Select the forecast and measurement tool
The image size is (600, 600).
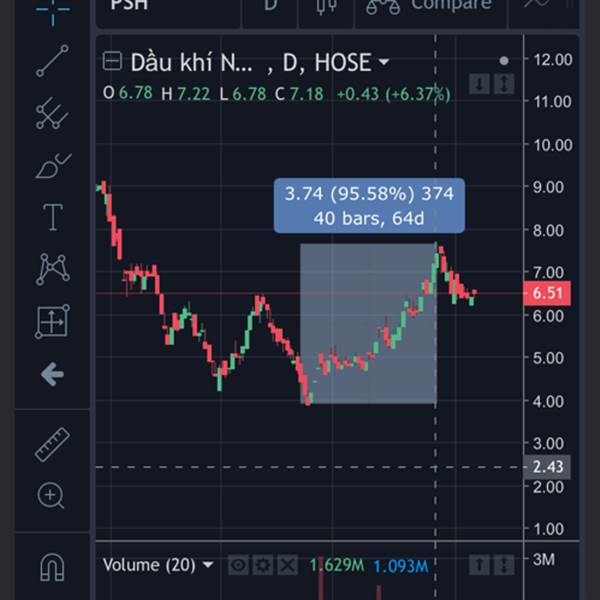[52, 322]
